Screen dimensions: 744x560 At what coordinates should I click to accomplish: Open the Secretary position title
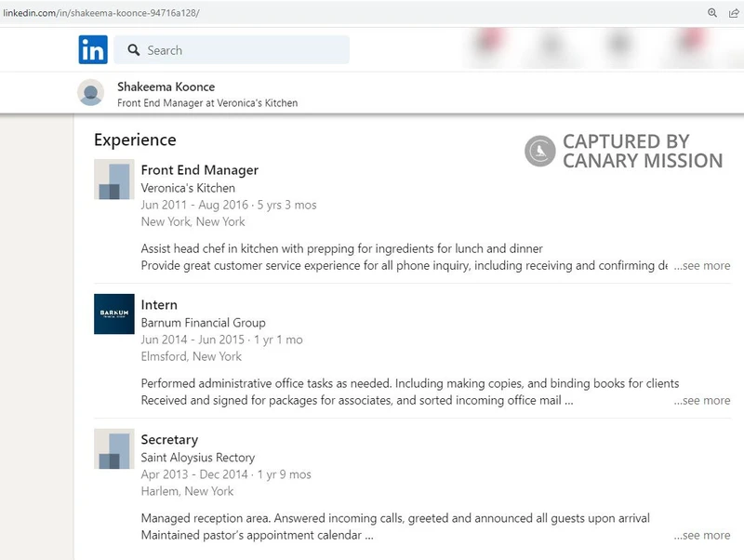click(169, 439)
